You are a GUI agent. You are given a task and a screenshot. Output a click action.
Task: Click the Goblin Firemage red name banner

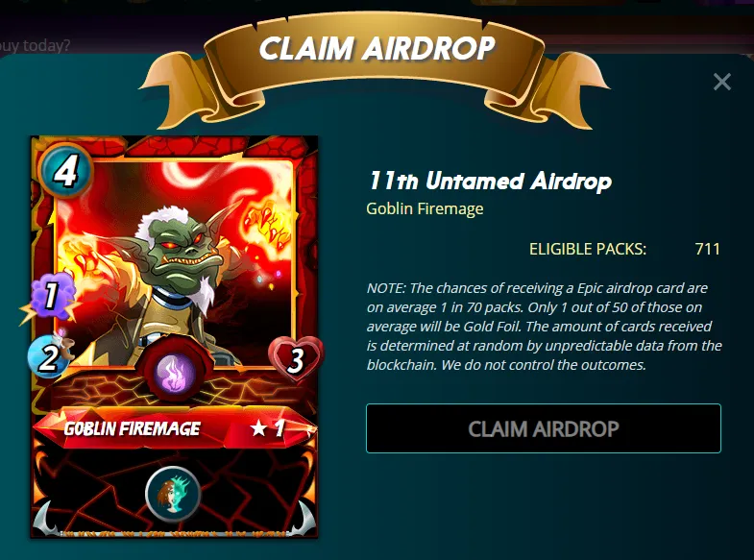click(x=176, y=427)
